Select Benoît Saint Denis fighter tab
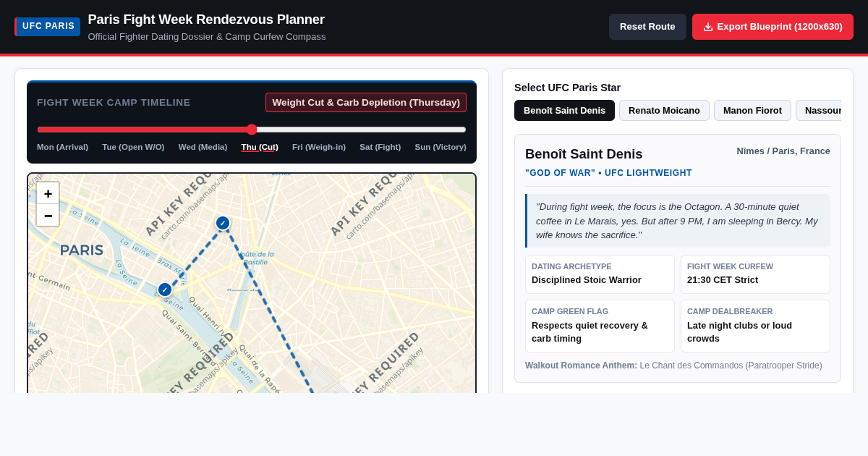 point(564,110)
